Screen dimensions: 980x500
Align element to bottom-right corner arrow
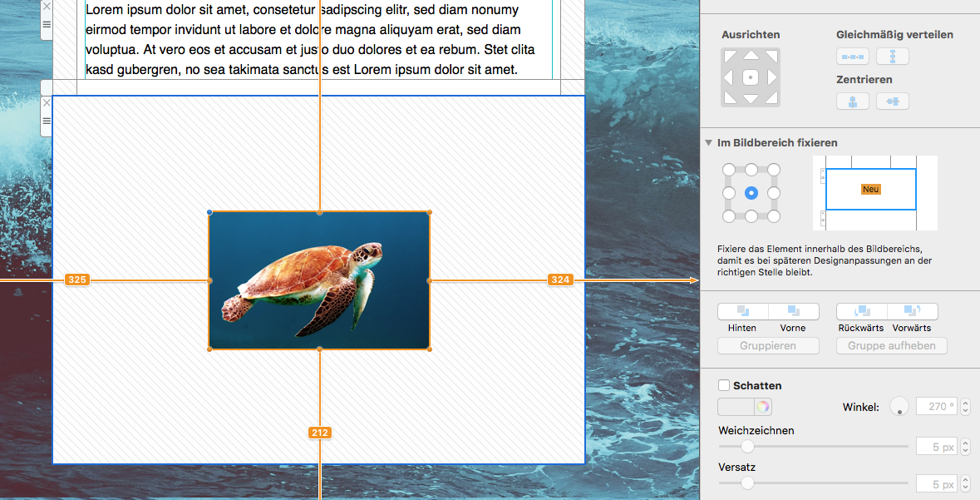tap(772, 98)
